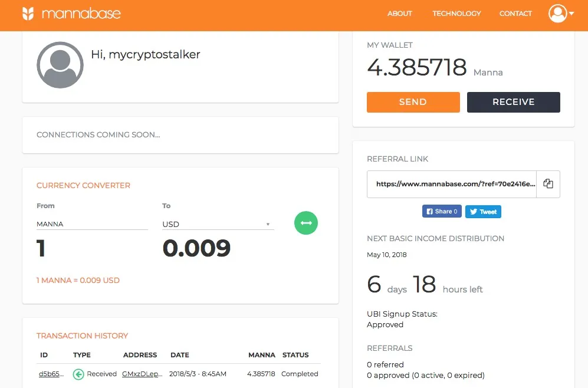Viewport: 588px width, 388px height.
Task: Open the ABOUT menu item
Action: (x=399, y=14)
